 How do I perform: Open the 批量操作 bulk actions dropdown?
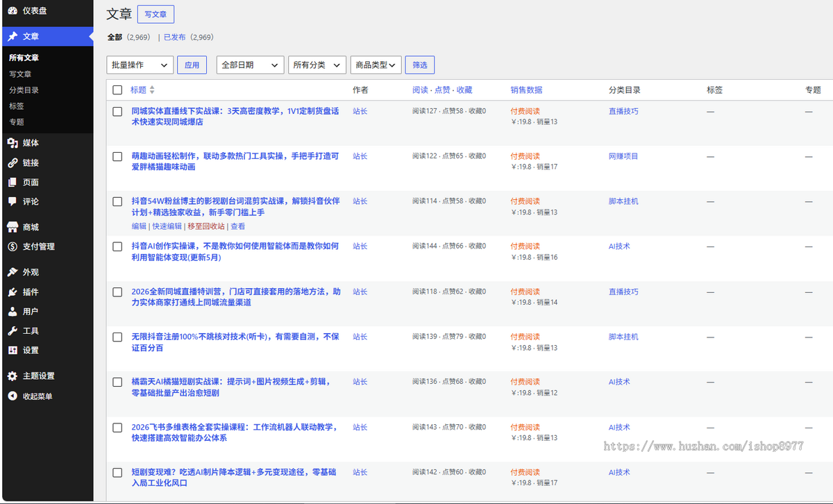(140, 65)
